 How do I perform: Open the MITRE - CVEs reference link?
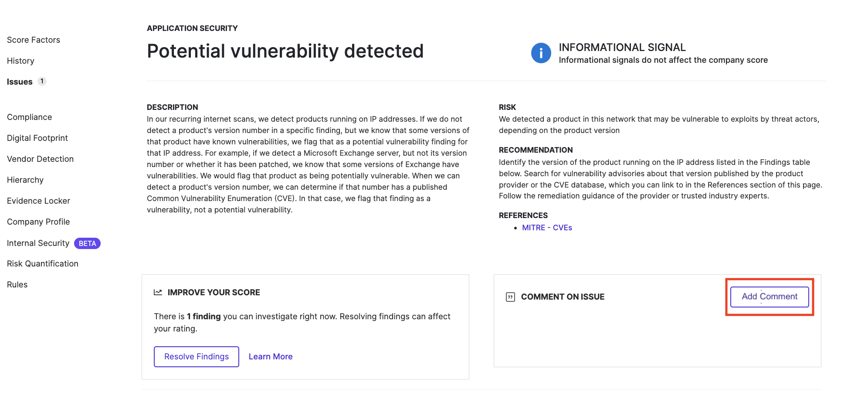click(547, 228)
